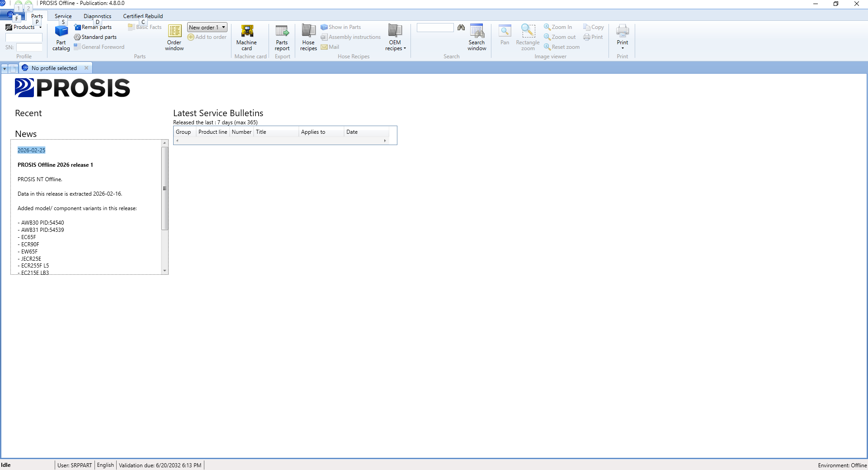The image size is (868, 470).
Task: Open the Search window
Action: pos(476,38)
